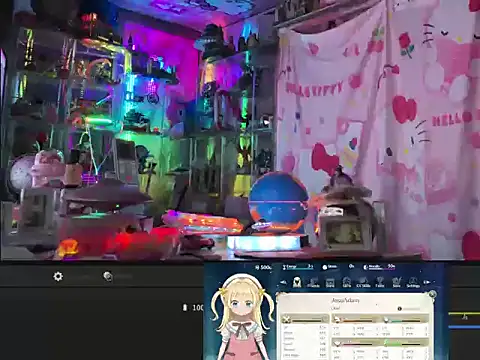Go to next game menu page arrow

click(x=427, y=282)
